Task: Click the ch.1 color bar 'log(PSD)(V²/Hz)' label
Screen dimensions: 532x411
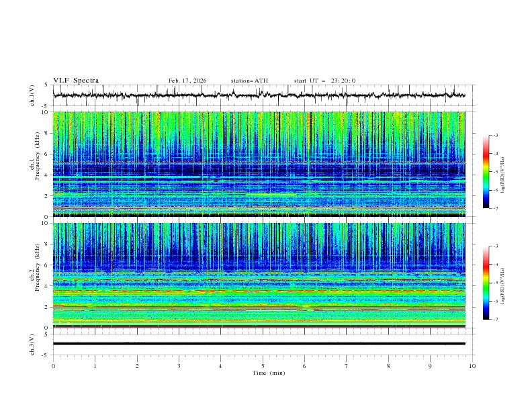Action: 502,175
